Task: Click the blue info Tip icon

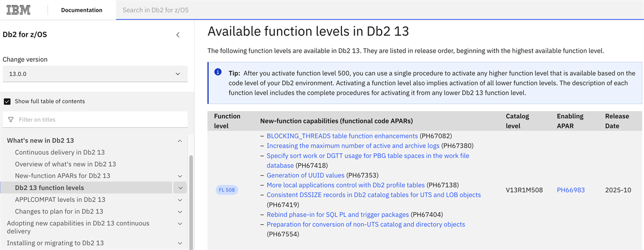Action: pyautogui.click(x=218, y=72)
